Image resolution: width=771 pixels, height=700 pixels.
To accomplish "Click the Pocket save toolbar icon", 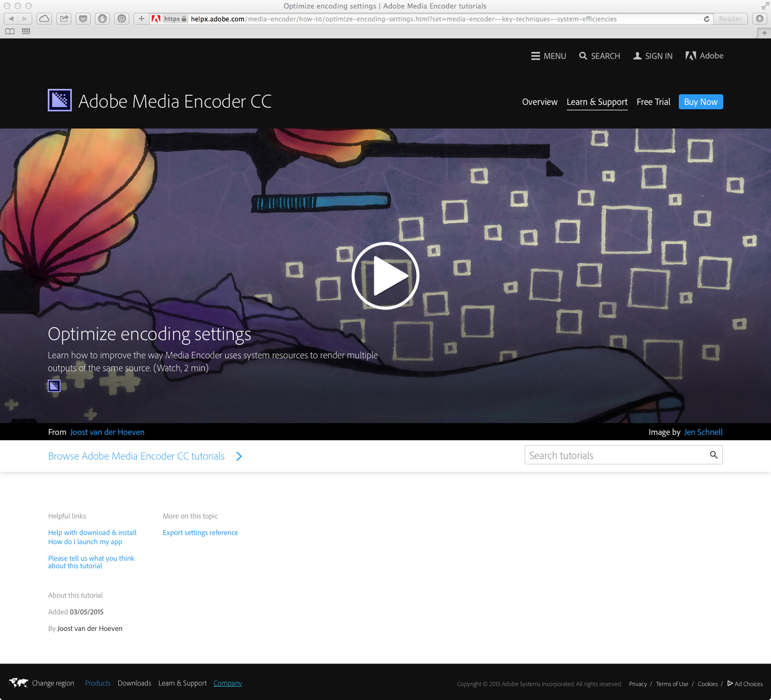I will pos(83,19).
